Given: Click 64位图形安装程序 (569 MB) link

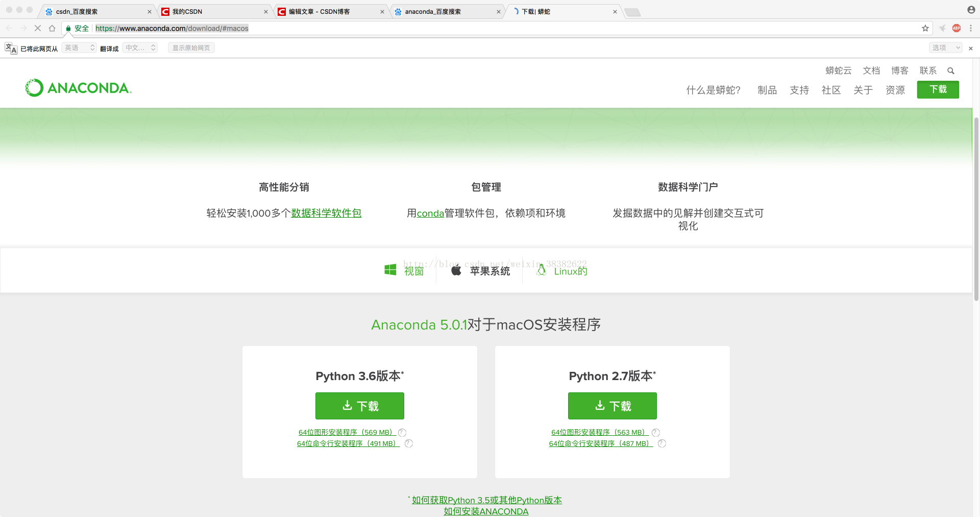Looking at the screenshot, I should coord(347,432).
